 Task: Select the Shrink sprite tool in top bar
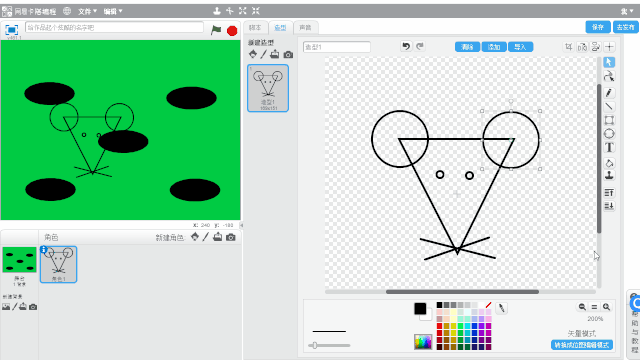click(256, 11)
